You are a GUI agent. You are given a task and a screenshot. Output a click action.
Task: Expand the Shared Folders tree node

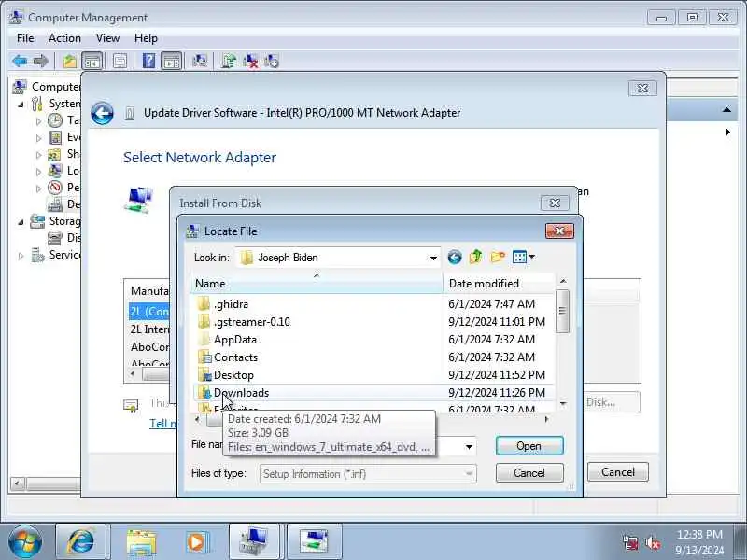[x=38, y=155]
